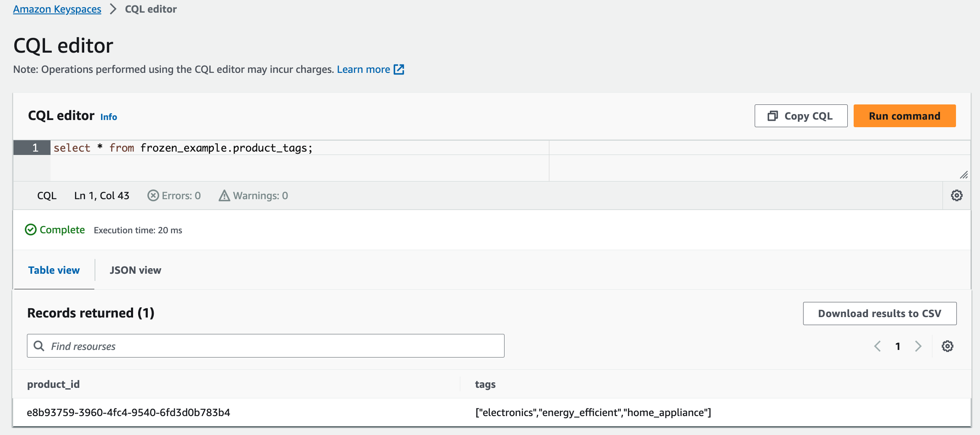Screen dimensions: 980x435
Task: Click the Errors status icon
Action: coord(153,195)
